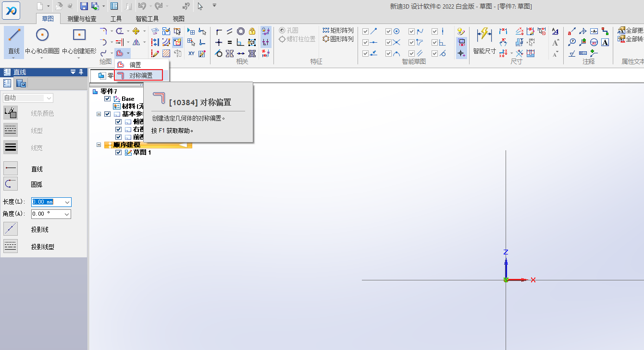Choose 对称偏置 from the offset menu
Image resolution: width=644 pixels, height=350 pixels.
pos(139,75)
